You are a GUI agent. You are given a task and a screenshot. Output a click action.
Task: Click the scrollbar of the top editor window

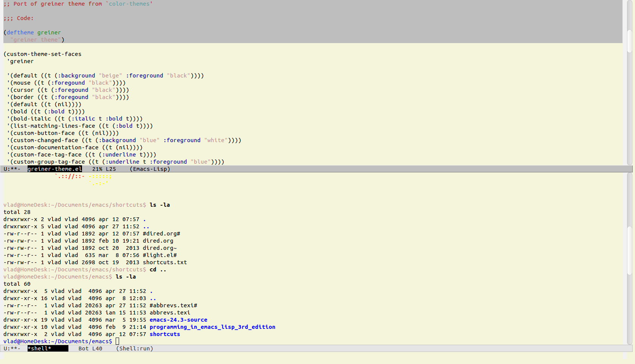tap(629, 41)
